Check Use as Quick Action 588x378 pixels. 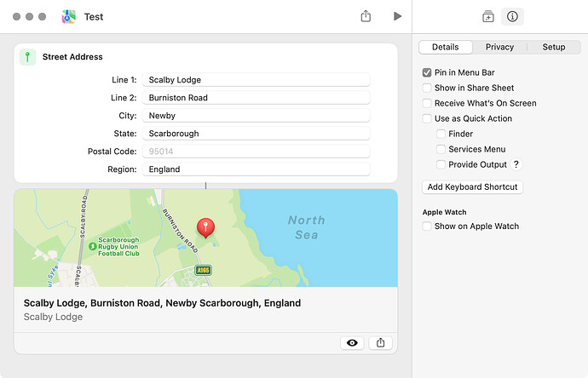427,118
